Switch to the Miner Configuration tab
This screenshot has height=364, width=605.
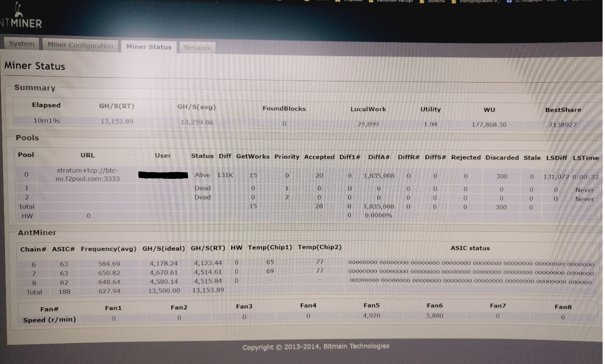tap(80, 45)
